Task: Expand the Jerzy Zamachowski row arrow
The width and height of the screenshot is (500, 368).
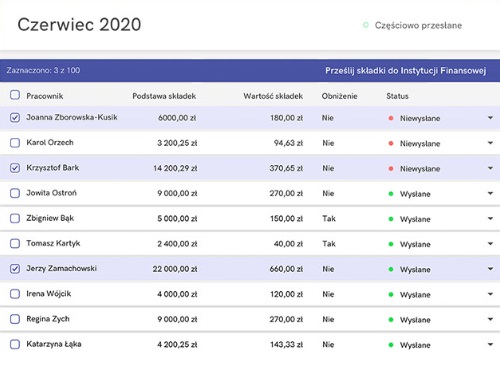Action: (490, 269)
